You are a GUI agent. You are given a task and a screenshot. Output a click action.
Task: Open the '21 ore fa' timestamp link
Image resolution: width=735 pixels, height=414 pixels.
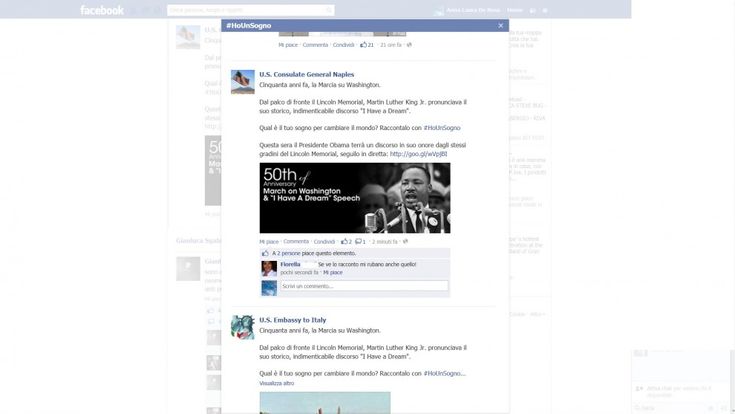coord(391,45)
